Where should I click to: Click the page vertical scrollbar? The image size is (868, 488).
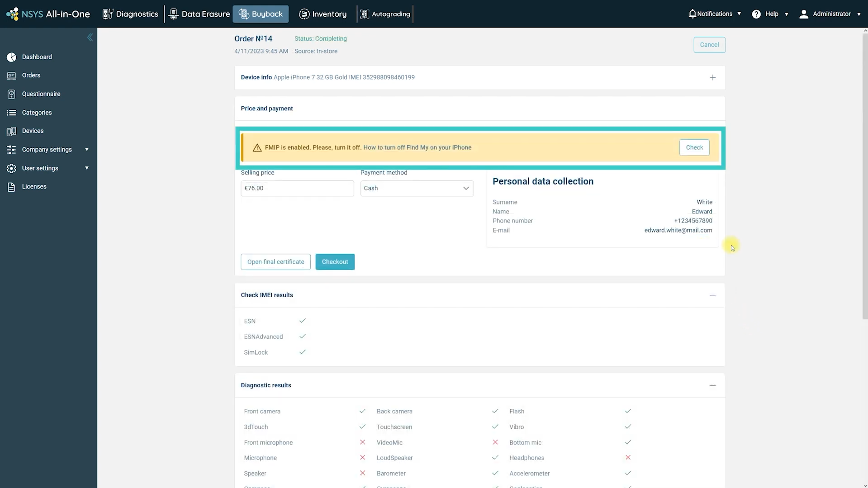click(x=864, y=176)
